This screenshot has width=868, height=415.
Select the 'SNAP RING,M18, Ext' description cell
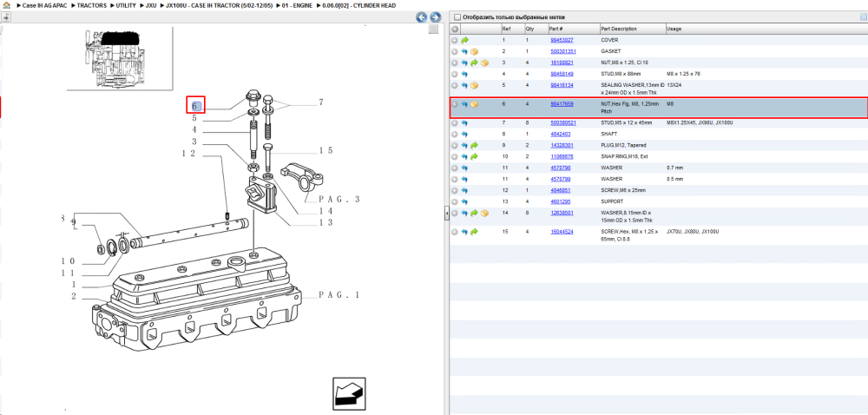[x=622, y=157]
